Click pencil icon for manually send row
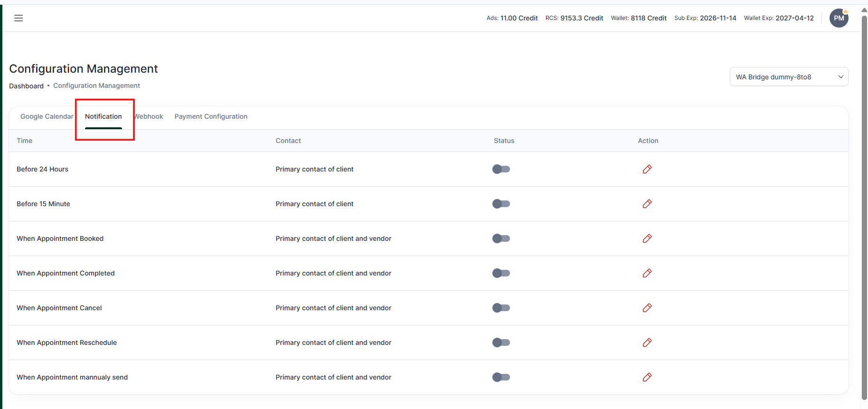Image resolution: width=868 pixels, height=409 pixels. click(x=647, y=377)
